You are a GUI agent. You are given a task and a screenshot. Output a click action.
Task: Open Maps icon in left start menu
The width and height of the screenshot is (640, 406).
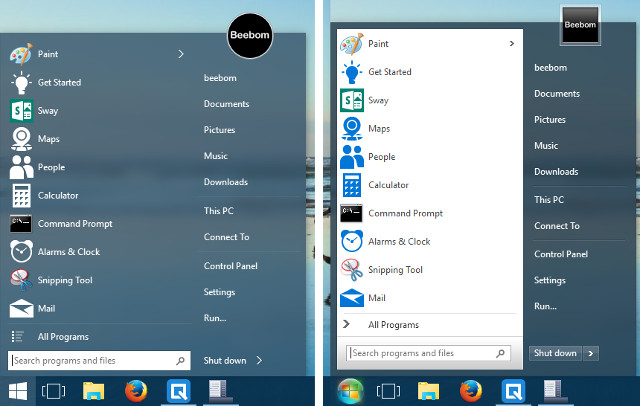pyautogui.click(x=21, y=139)
